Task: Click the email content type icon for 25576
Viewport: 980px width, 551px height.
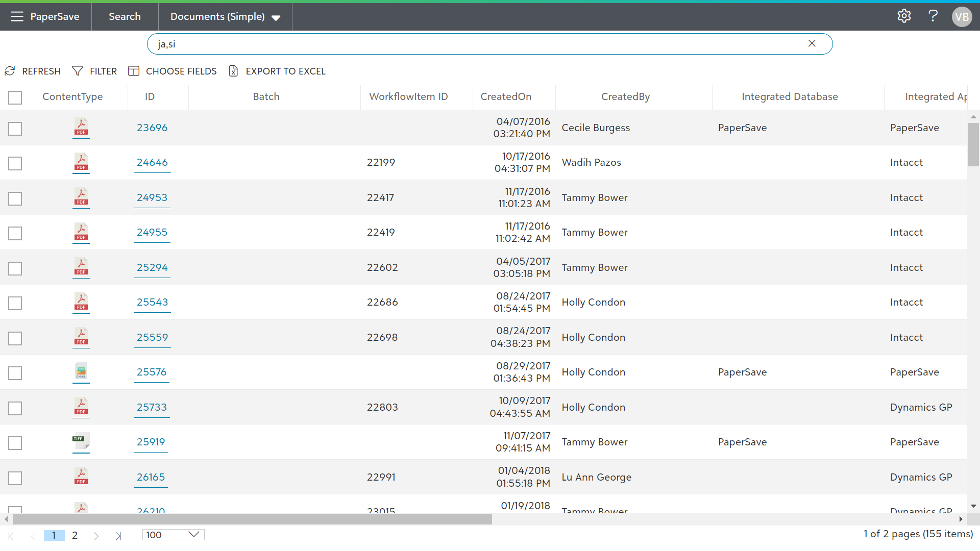Action: pyautogui.click(x=81, y=371)
